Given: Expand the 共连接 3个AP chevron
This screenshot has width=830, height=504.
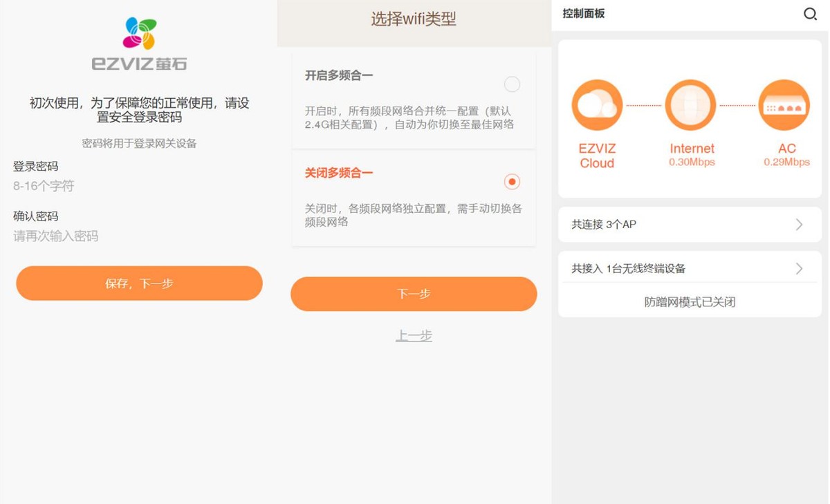Looking at the screenshot, I should pos(799,225).
